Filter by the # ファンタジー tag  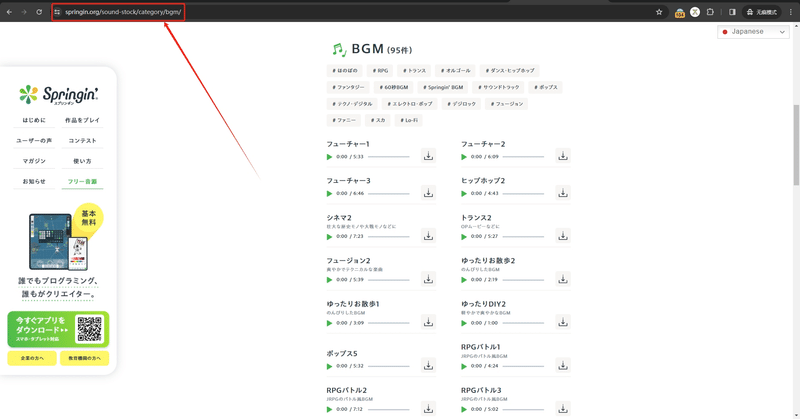click(348, 87)
